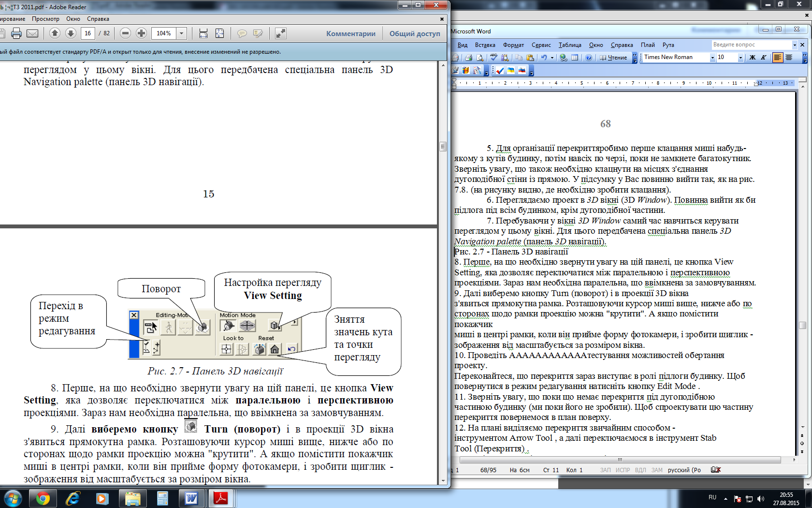Open Таблица menu in Word
Viewport: 812px width, 508px height.
click(570, 45)
